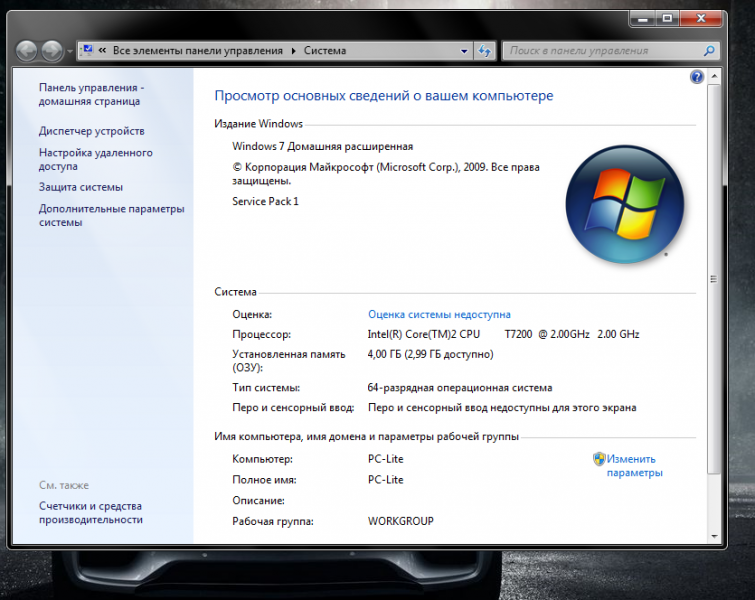This screenshot has height=600, width=755.
Task: Click Оценка системы недоступна link
Action: 439,314
